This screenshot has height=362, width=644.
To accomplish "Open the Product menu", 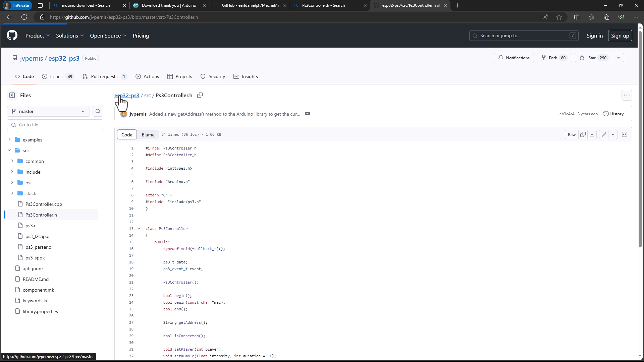I will (x=38, y=36).
